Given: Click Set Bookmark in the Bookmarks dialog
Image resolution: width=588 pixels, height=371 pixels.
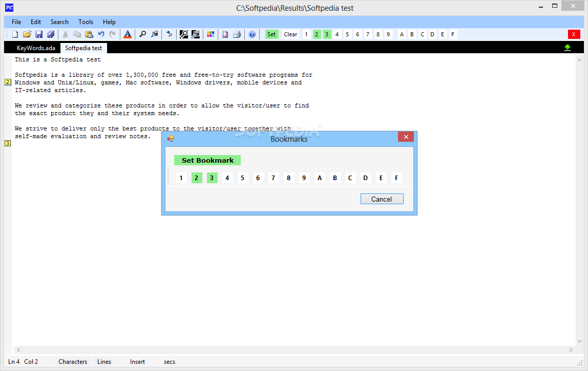Looking at the screenshot, I should (x=207, y=160).
